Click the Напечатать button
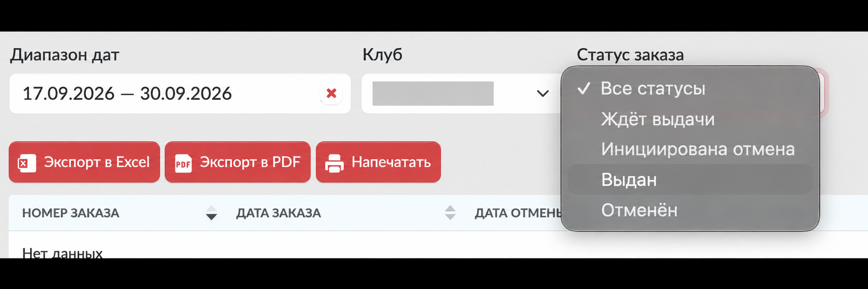Screen dimensions: 868x289 click(378, 162)
